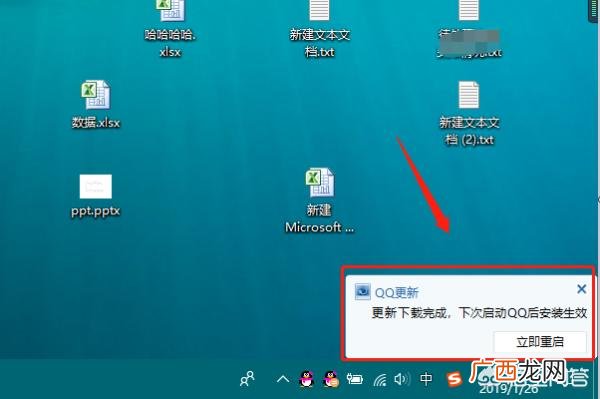Screen dimensions: 600x399
Task: Click the QQ更新 title text
Action: [x=396, y=293]
